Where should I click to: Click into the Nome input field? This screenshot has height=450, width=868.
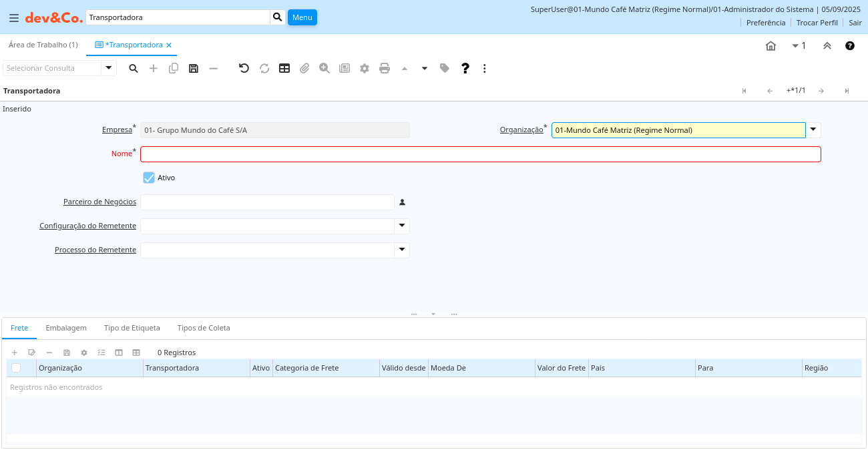click(x=480, y=154)
